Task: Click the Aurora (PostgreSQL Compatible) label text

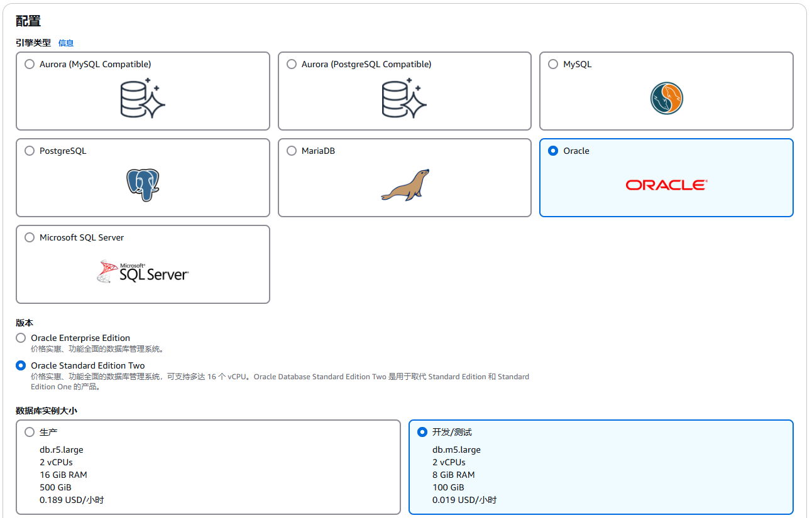Action: click(x=366, y=64)
